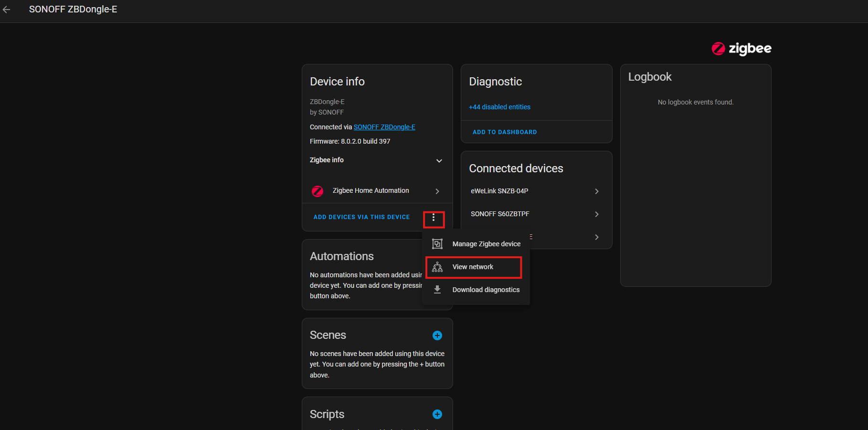Image resolution: width=868 pixels, height=430 pixels.
Task: Click the Manage Zigbee device icon
Action: point(437,243)
